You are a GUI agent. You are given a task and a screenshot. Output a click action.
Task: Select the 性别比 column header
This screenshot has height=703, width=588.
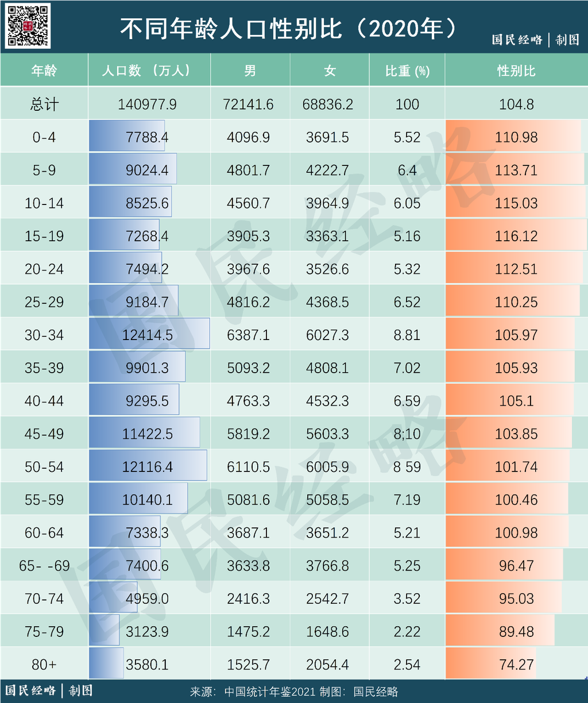tap(516, 71)
